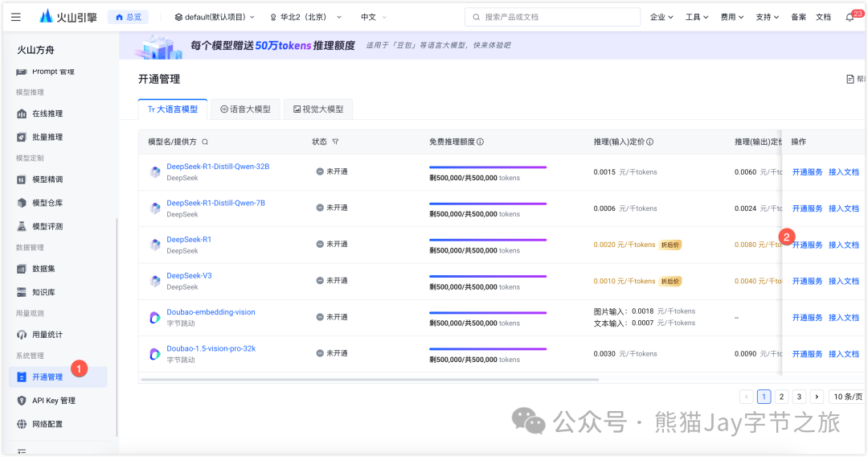Open 文档 in the top bar

[824, 17]
